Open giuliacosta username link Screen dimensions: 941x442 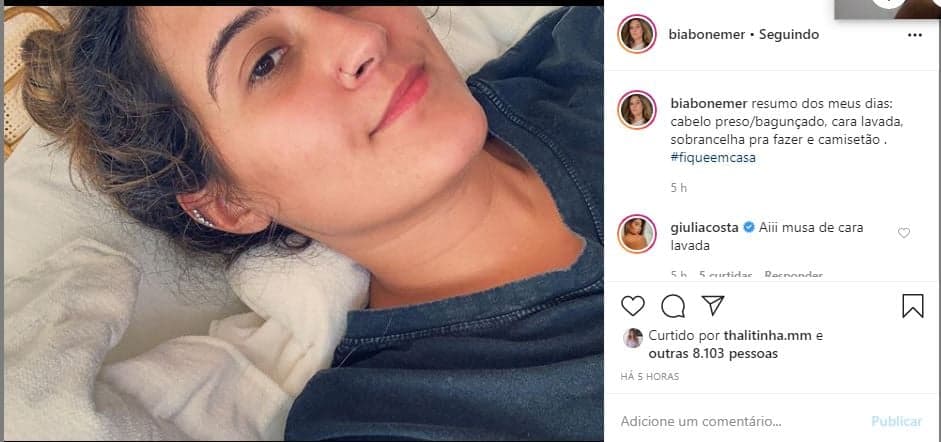[705, 228]
